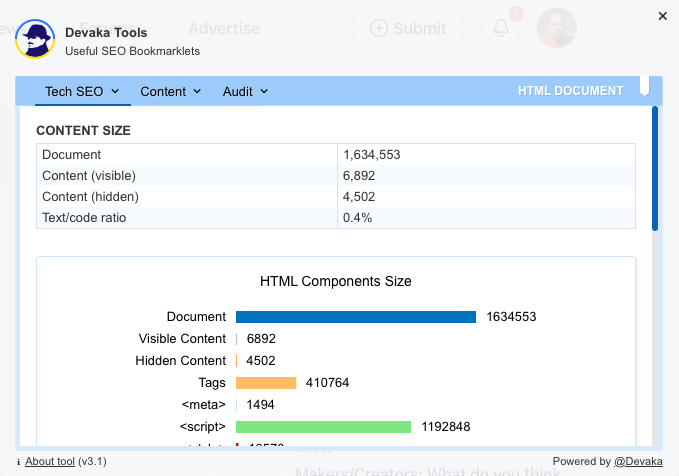679x476 pixels.
Task: Click the HTML DOCUMENT label
Action: pos(570,91)
